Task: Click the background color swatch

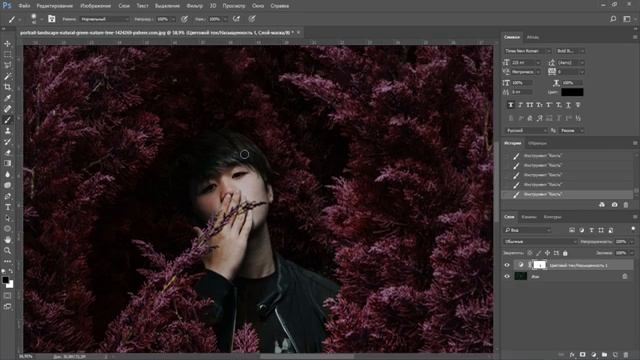Action: tap(10, 284)
